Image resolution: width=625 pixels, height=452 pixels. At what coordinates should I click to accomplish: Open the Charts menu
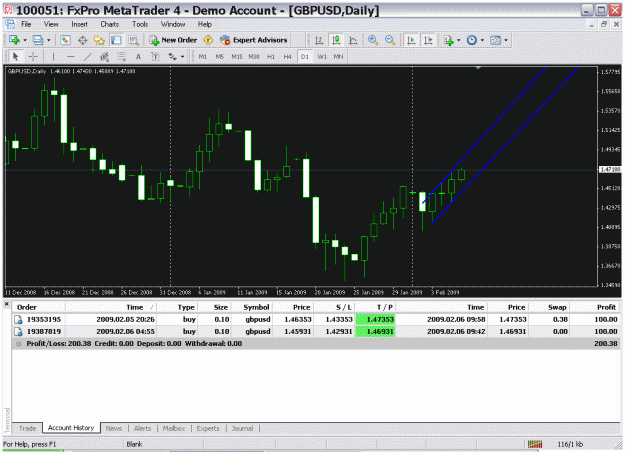(110, 24)
